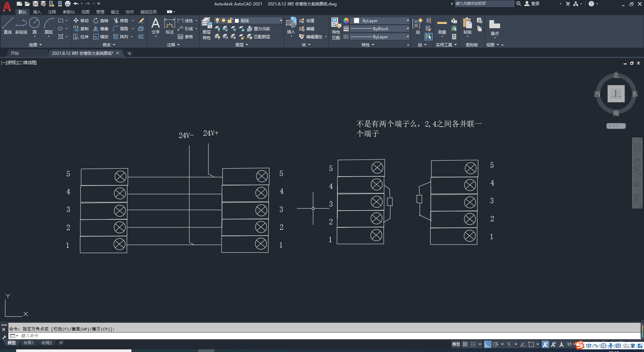Toggle snap mode in status bar
This screenshot has height=352, width=644.
pos(473,344)
